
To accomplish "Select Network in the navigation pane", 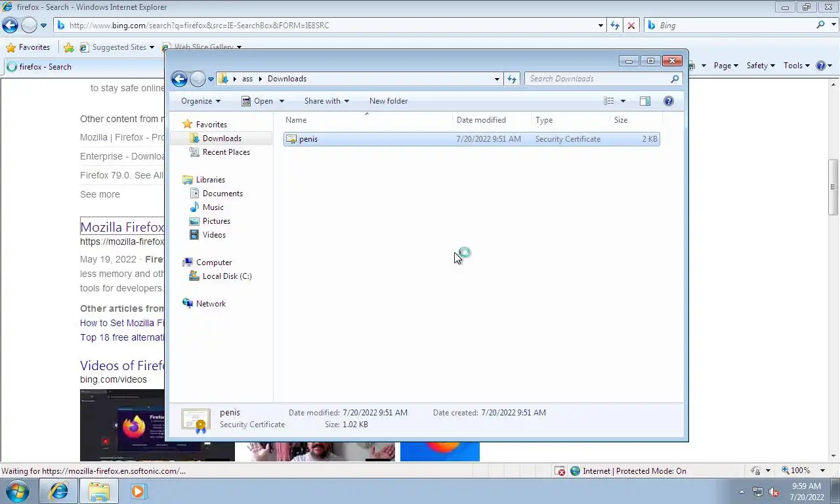I will [211, 304].
